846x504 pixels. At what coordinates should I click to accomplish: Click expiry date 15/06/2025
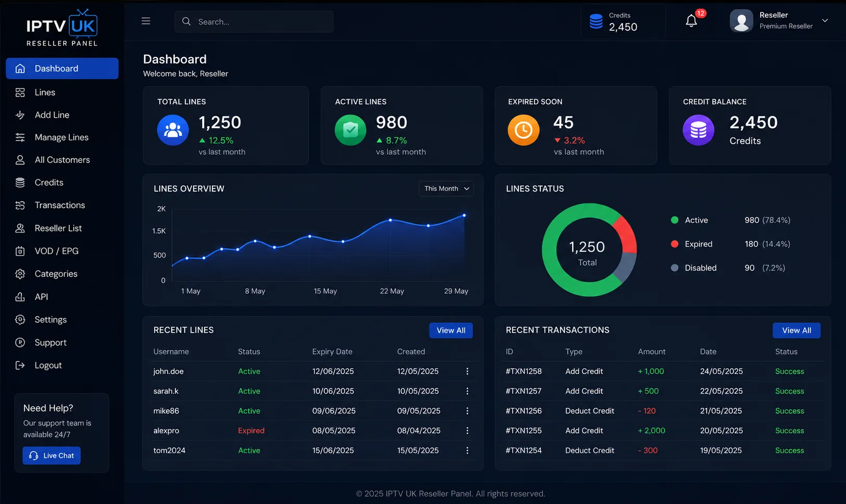[333, 450]
